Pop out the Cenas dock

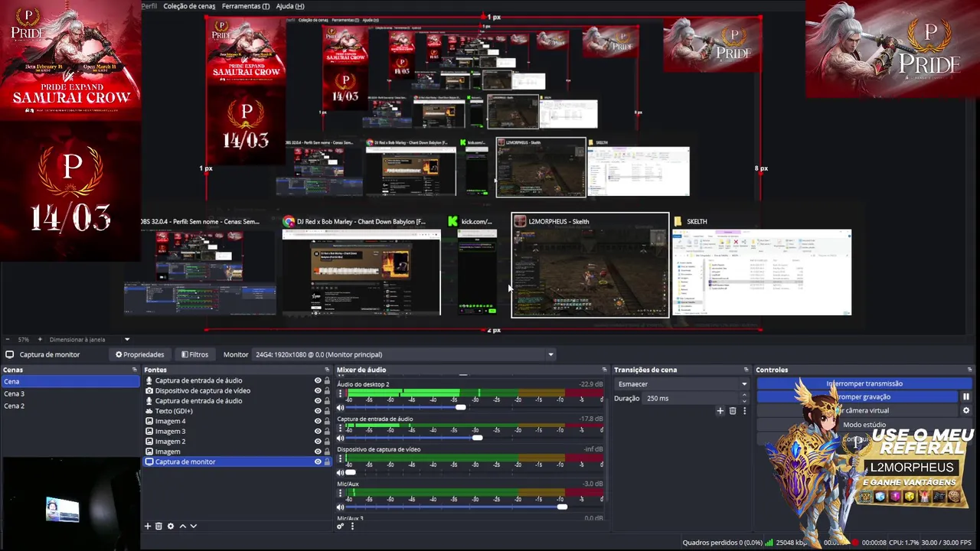click(135, 370)
